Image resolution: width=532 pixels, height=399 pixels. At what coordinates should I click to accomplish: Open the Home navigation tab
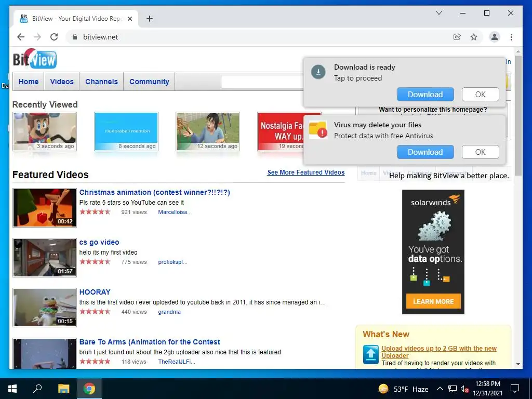(x=29, y=82)
